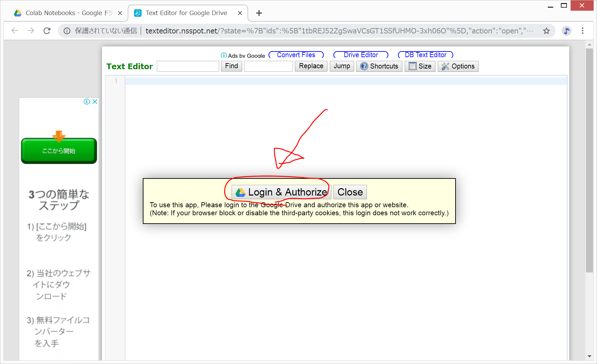The height and width of the screenshot is (364, 597).
Task: Open the Drive Editor link
Action: pos(361,55)
